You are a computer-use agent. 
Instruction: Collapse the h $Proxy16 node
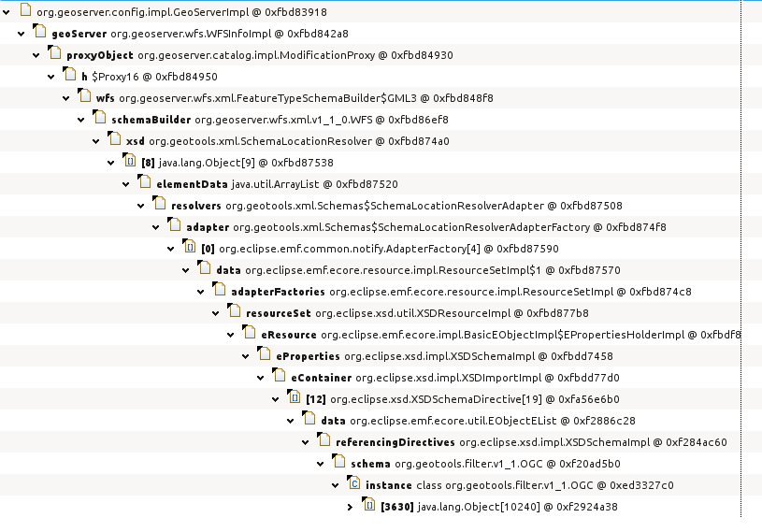[51, 77]
